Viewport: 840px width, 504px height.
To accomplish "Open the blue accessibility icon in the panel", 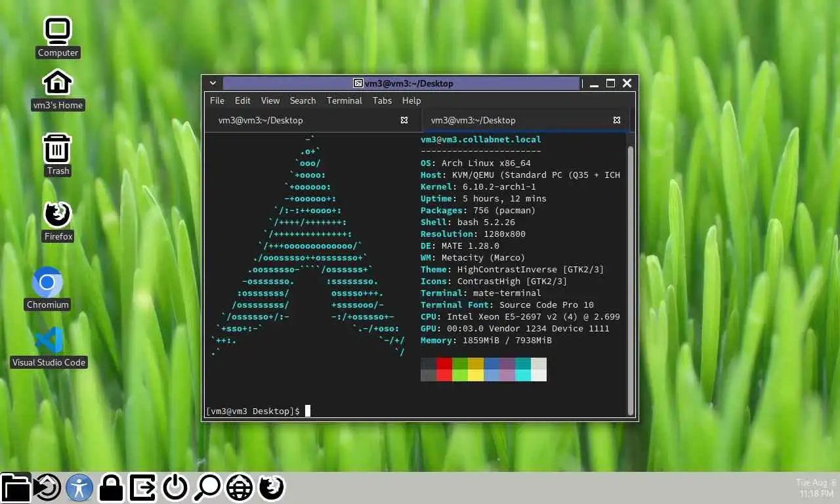I will pos(79,488).
